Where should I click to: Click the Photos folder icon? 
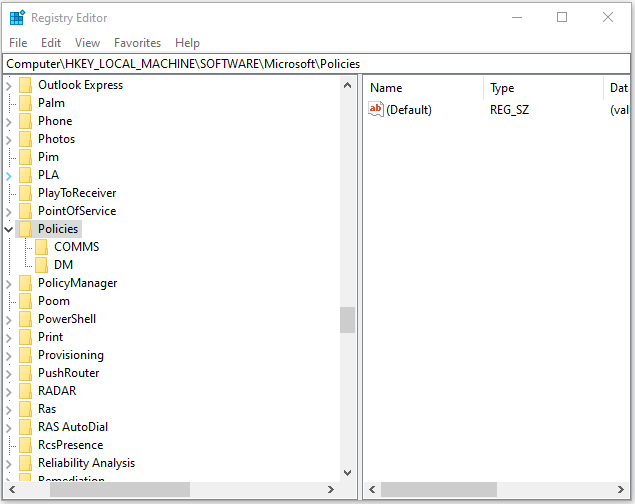(x=26, y=139)
